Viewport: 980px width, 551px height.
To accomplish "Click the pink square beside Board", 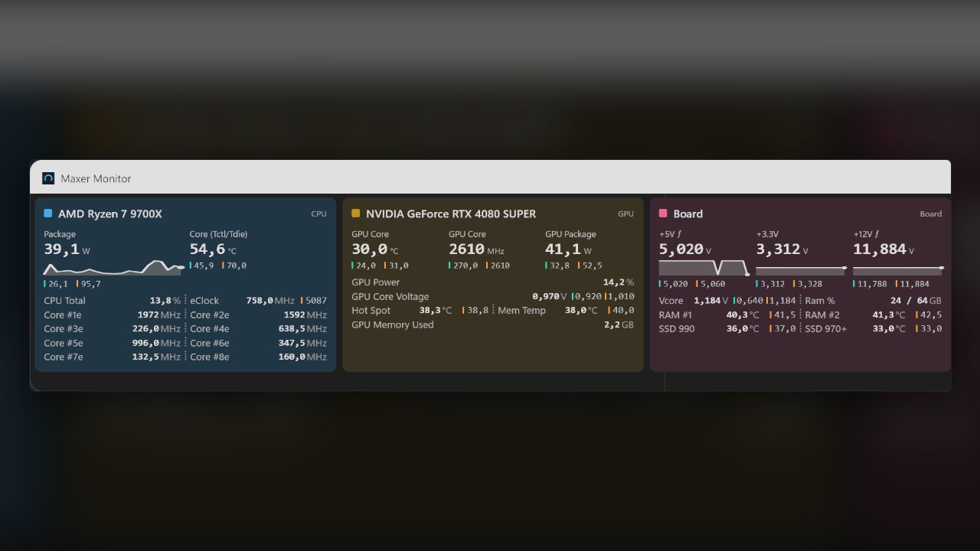I will [x=663, y=214].
